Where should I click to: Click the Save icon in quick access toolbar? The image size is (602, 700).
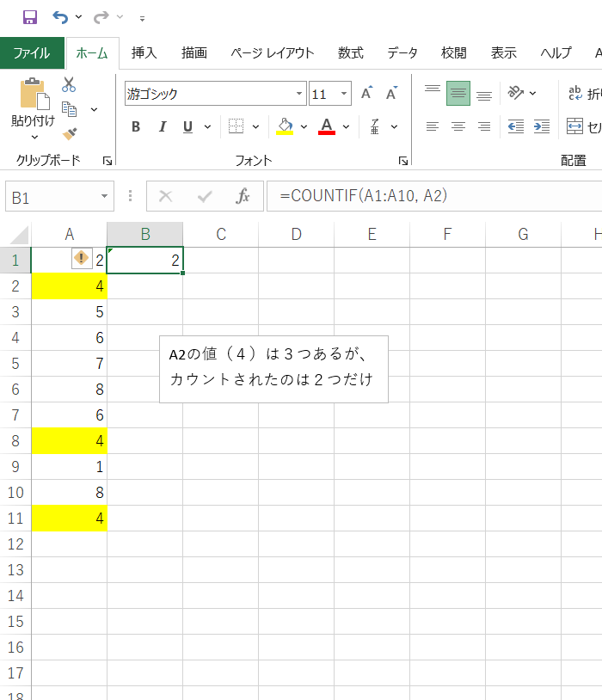pos(29,17)
